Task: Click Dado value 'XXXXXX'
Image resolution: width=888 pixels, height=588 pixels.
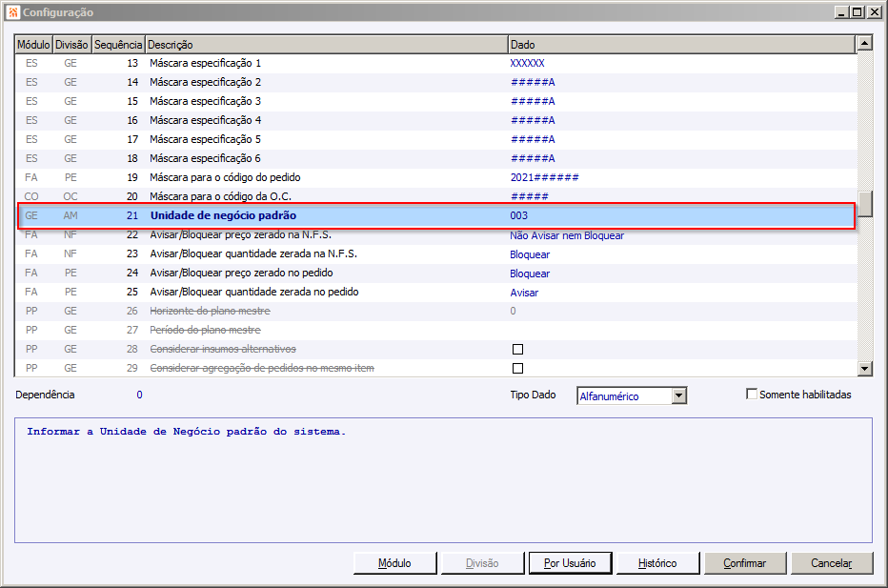Action: pos(527,63)
